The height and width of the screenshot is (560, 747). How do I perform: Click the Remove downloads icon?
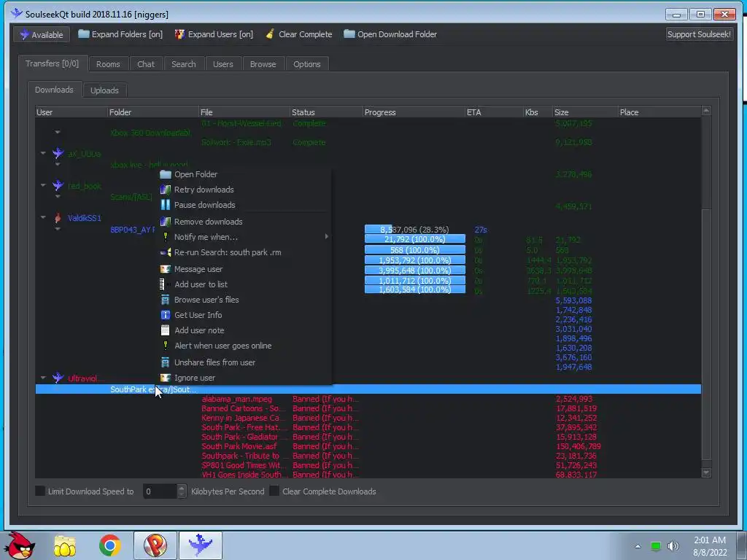click(166, 222)
